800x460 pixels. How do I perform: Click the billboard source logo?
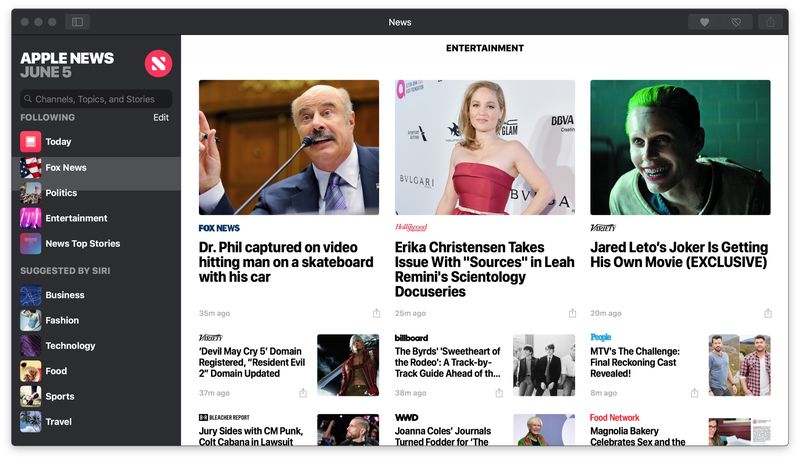(411, 338)
